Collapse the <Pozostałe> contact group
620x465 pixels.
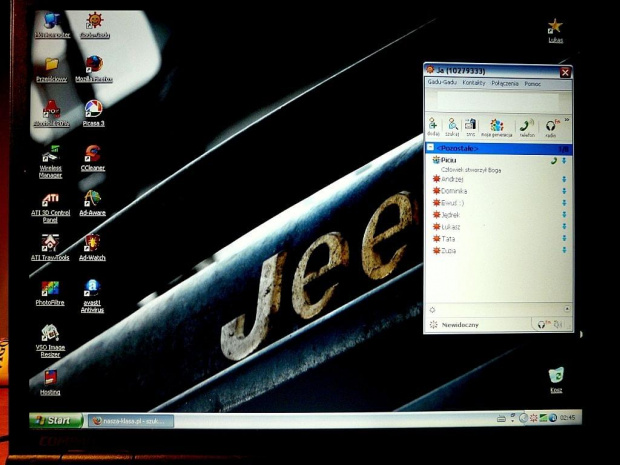[431, 148]
